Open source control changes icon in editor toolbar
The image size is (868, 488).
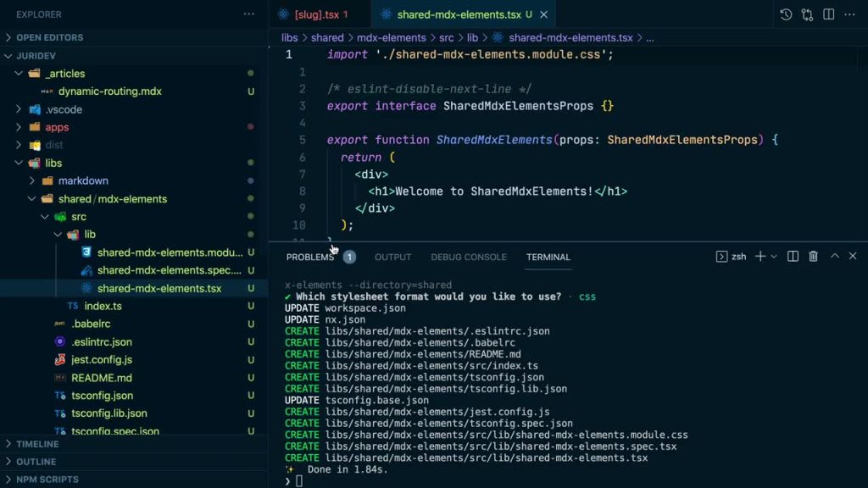(x=807, y=14)
